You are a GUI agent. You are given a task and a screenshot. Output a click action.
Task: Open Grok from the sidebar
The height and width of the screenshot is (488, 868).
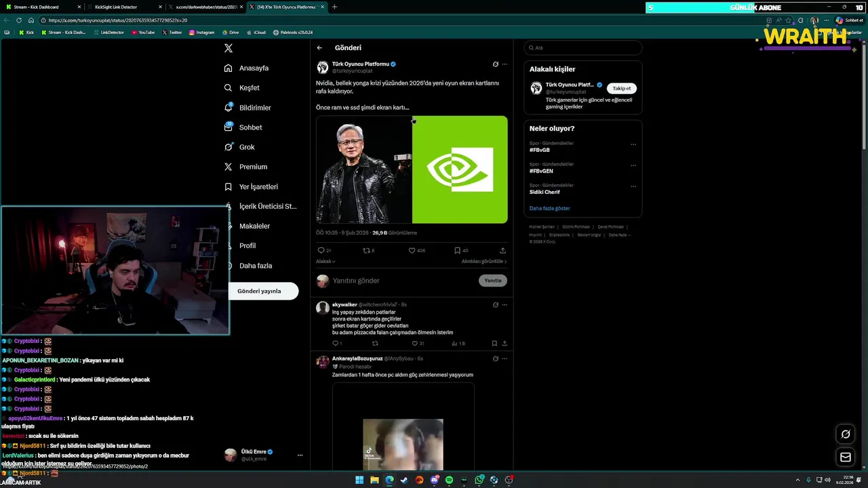click(x=239, y=147)
